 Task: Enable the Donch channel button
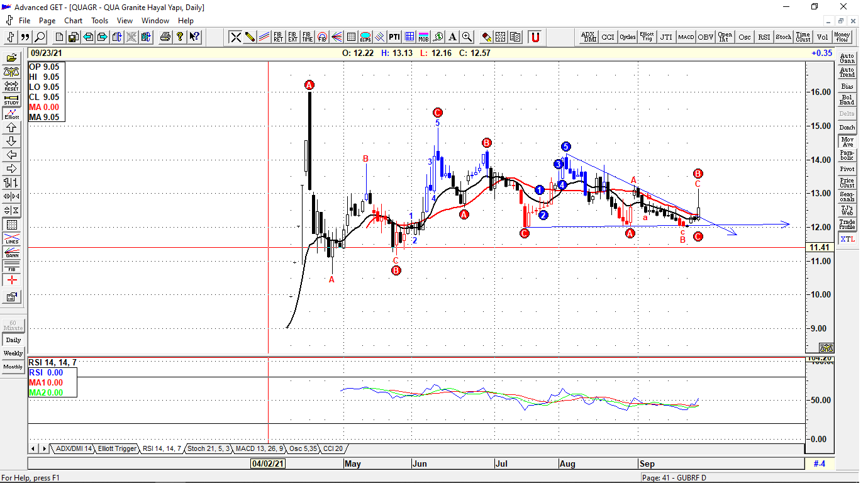point(847,128)
